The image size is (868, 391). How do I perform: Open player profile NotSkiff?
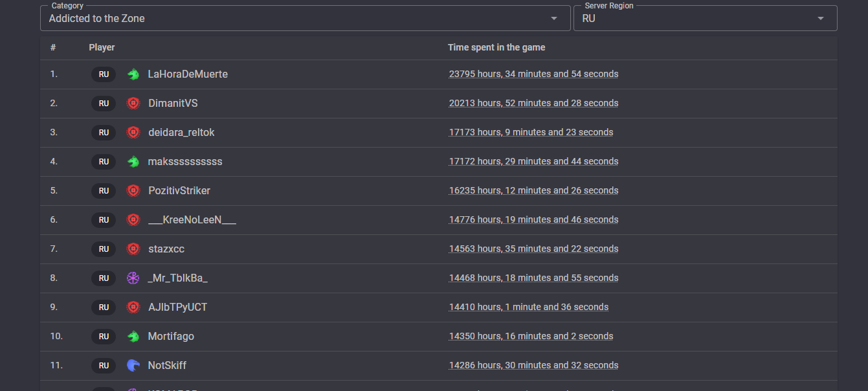point(167,366)
